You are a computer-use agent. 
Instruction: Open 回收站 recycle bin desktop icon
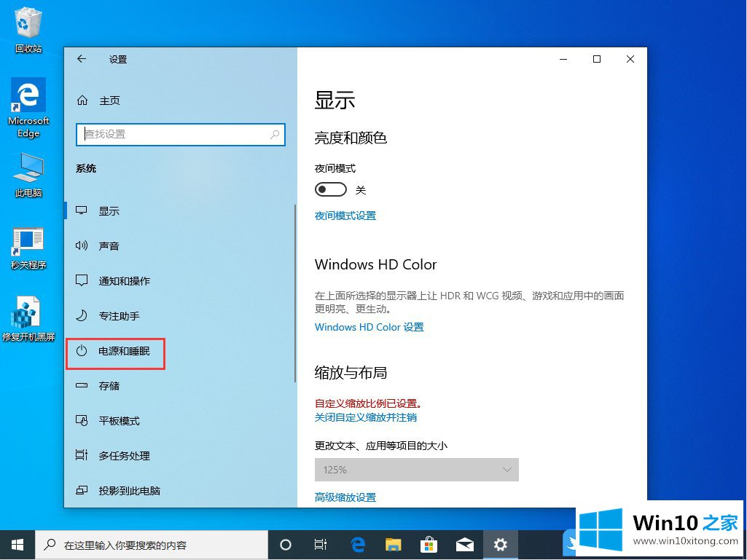pyautogui.click(x=28, y=28)
